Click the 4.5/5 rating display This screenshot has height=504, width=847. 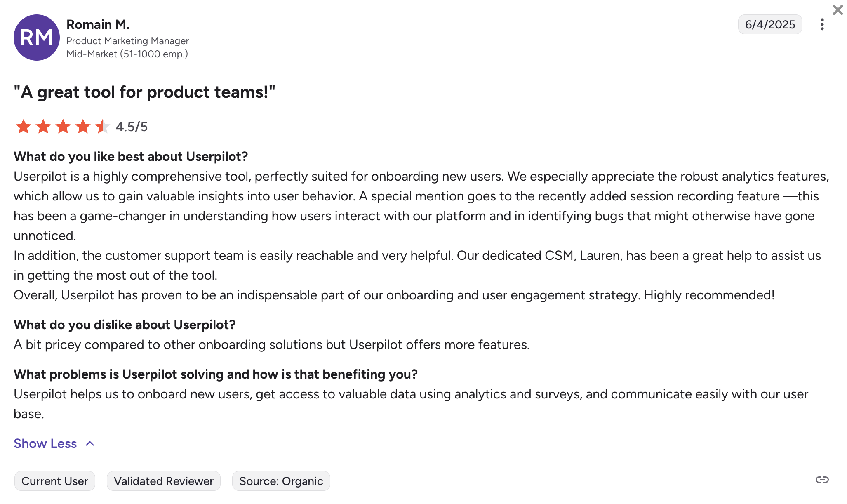click(x=132, y=127)
